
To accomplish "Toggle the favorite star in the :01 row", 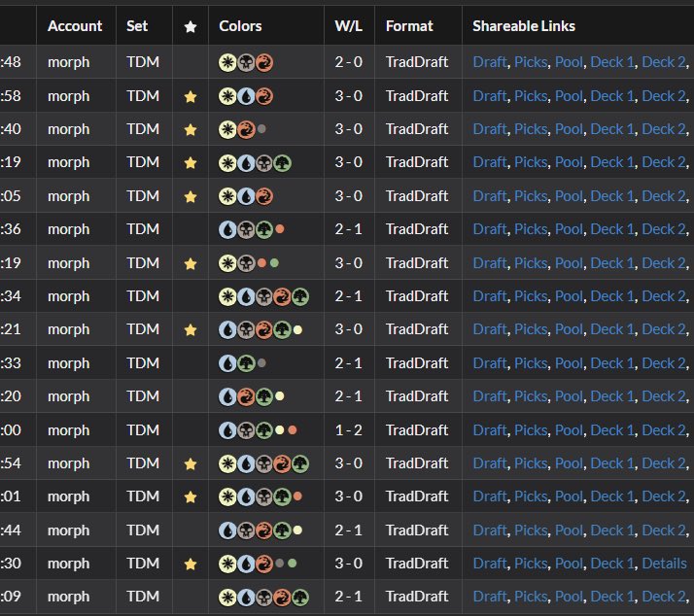I will tap(191, 496).
